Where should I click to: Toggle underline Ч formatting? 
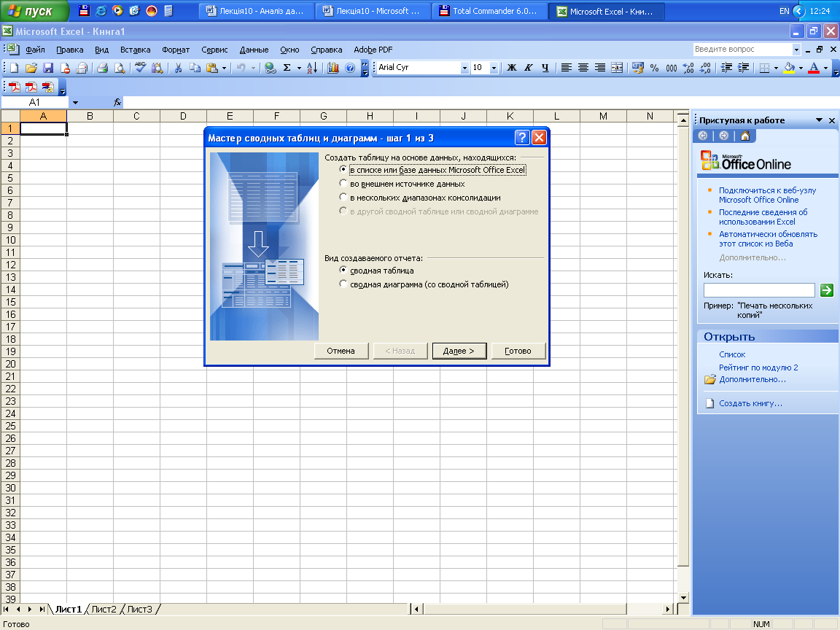point(545,68)
